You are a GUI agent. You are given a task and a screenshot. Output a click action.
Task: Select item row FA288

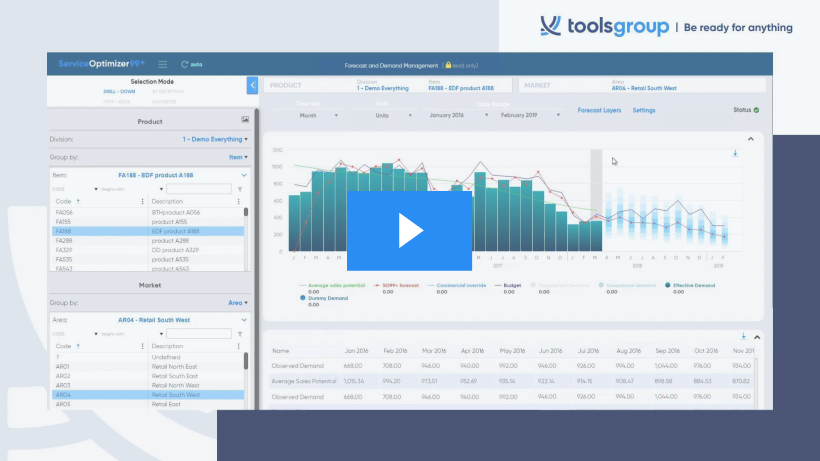(148, 241)
